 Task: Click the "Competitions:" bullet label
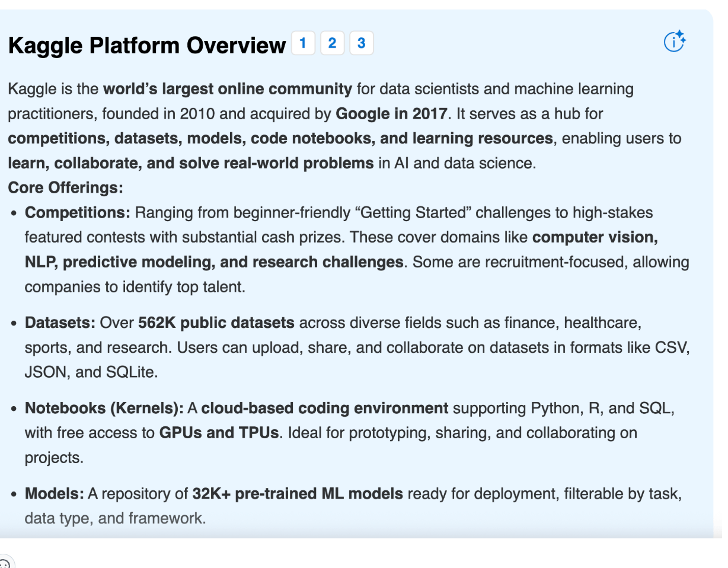[77, 213]
